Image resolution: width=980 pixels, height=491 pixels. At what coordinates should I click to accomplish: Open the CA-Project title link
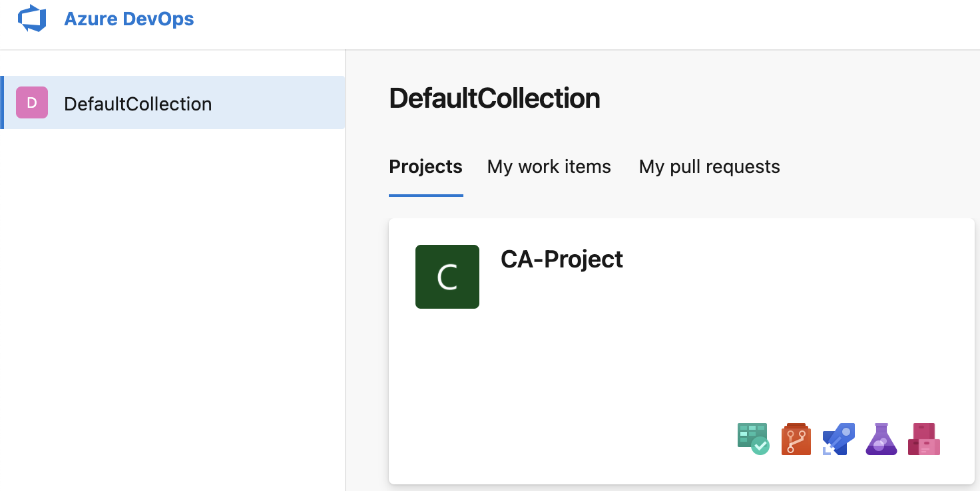coord(561,259)
